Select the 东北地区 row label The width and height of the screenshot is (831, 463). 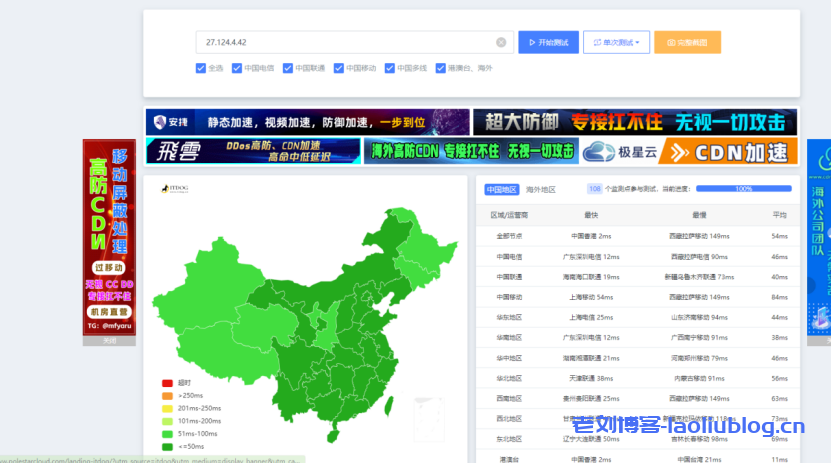coord(509,439)
